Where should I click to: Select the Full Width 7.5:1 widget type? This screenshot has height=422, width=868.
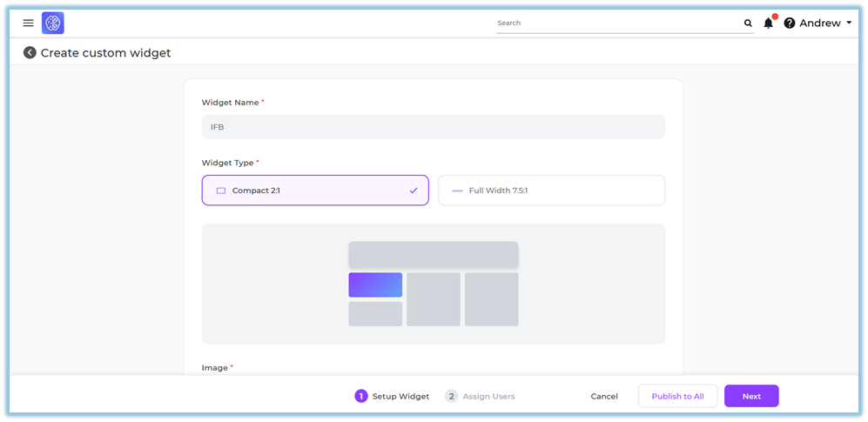pyautogui.click(x=551, y=191)
